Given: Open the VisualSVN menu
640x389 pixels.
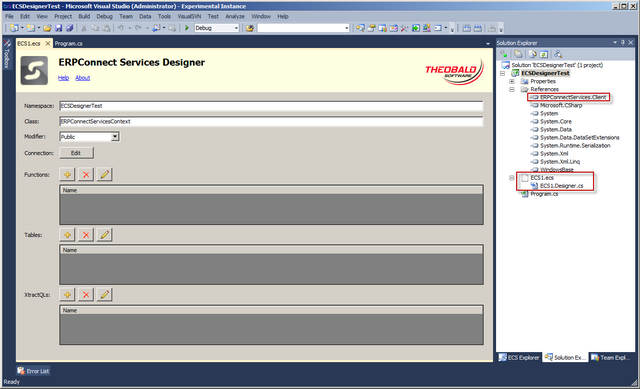Looking at the screenshot, I should tap(189, 16).
